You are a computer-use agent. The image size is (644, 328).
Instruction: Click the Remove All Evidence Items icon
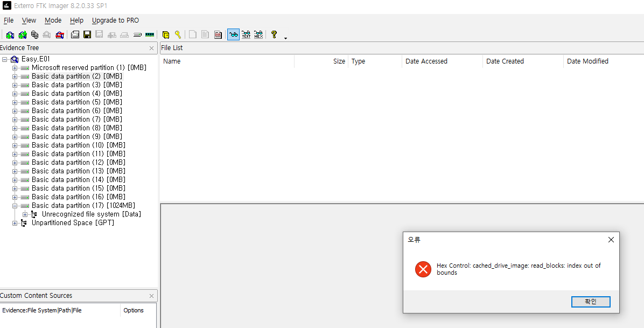pos(59,35)
